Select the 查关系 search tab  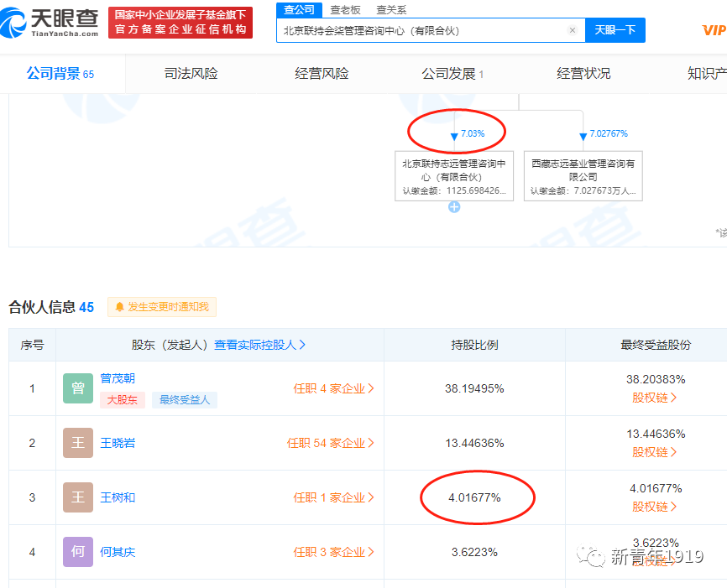[391, 10]
